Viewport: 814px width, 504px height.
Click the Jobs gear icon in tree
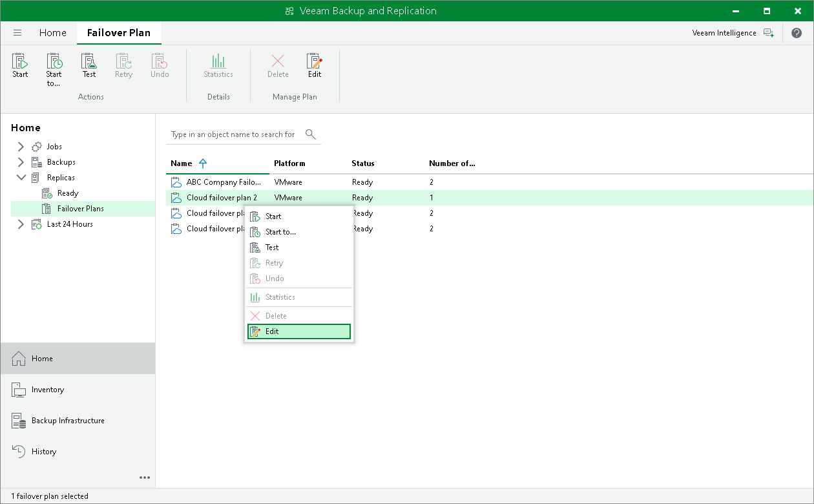(x=37, y=147)
